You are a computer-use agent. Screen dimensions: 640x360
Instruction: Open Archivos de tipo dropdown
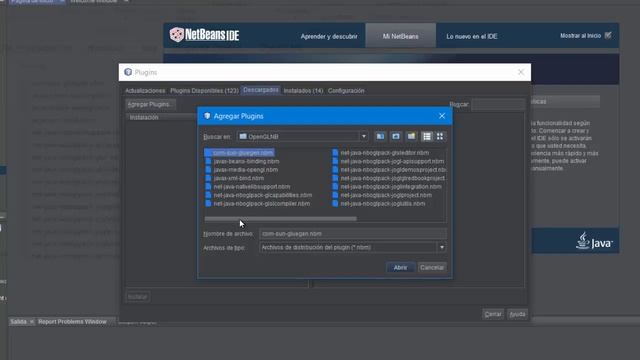click(x=442, y=247)
